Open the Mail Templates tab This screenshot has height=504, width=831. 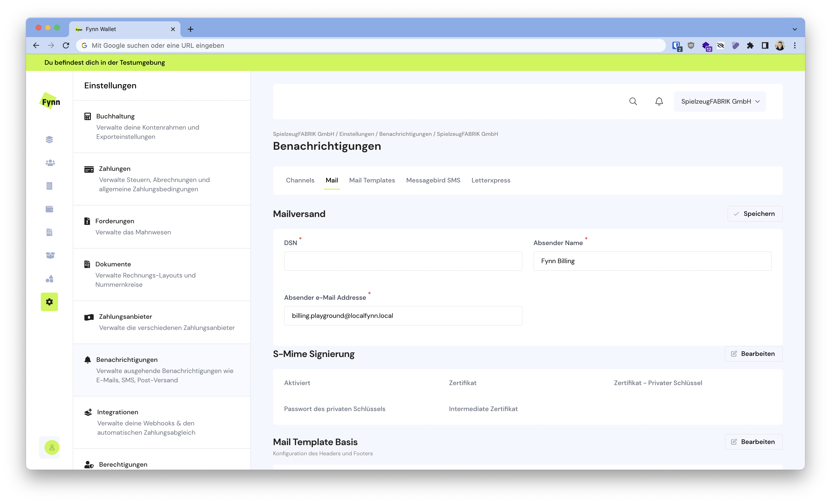tap(372, 180)
